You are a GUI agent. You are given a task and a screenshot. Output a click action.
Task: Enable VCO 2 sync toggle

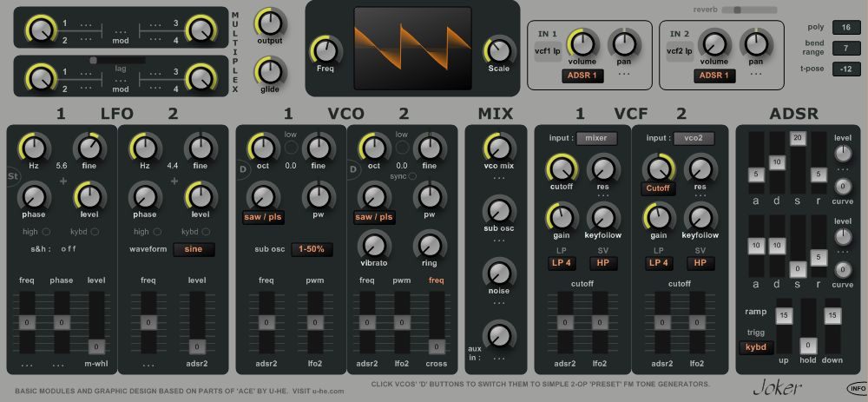pyautogui.click(x=411, y=176)
